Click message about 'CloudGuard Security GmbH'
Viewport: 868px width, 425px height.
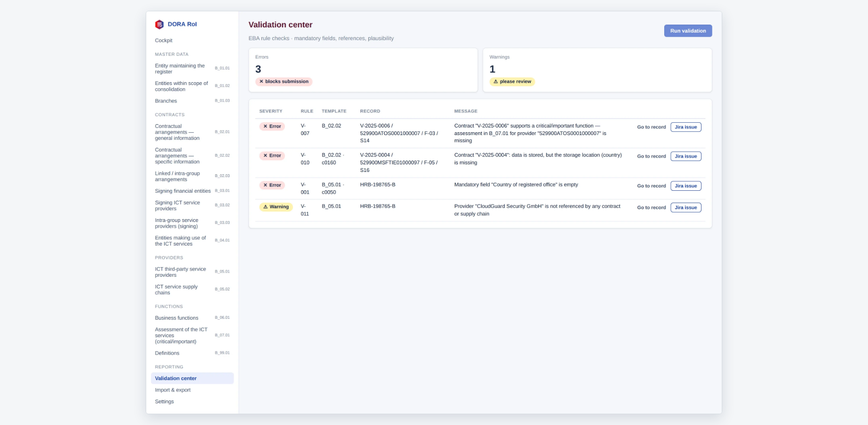(537, 210)
